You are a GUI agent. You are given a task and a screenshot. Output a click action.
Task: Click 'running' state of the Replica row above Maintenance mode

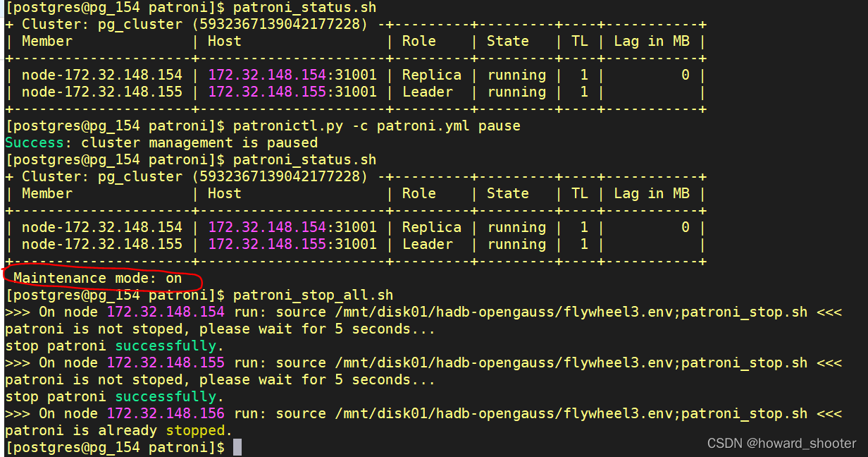point(516,228)
